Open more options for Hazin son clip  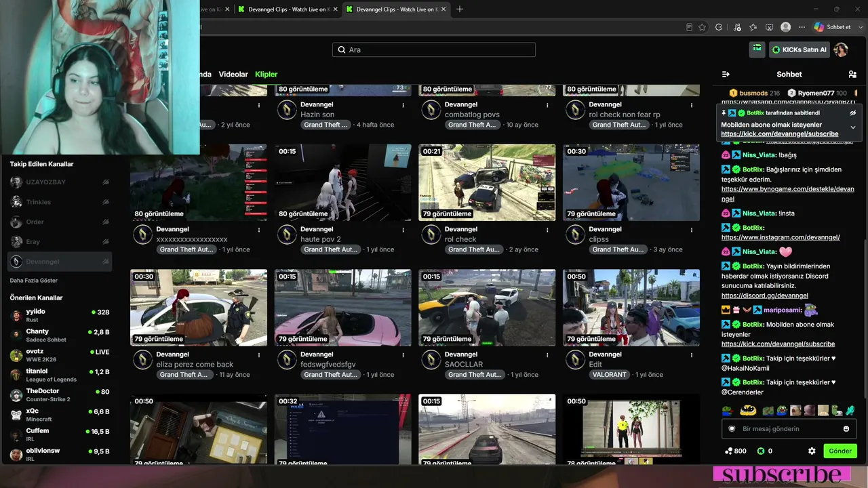coord(403,105)
